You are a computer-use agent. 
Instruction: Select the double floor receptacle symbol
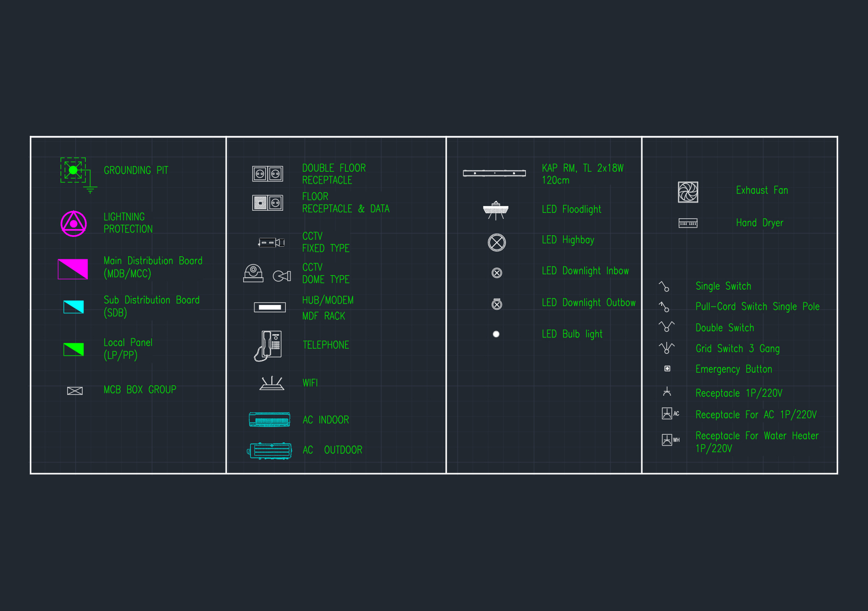[x=267, y=174]
